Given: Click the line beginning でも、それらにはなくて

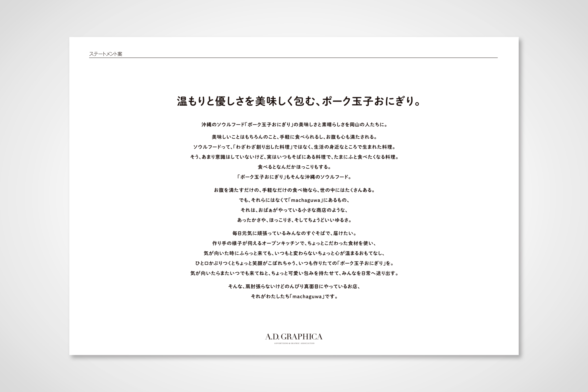Looking at the screenshot, I should tap(294, 200).
